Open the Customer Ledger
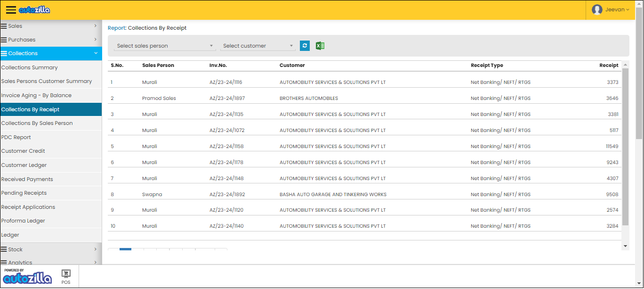 pos(51,165)
